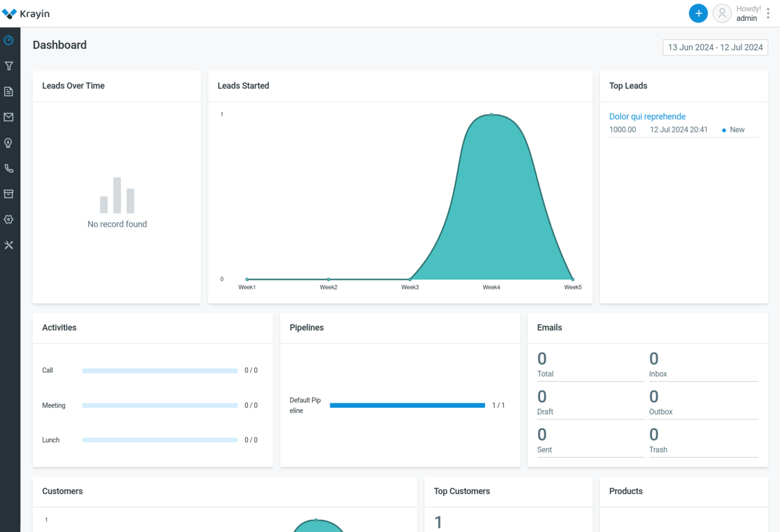Click the 1000.00 lead value
Screen dimensions: 780x532
coord(623,130)
